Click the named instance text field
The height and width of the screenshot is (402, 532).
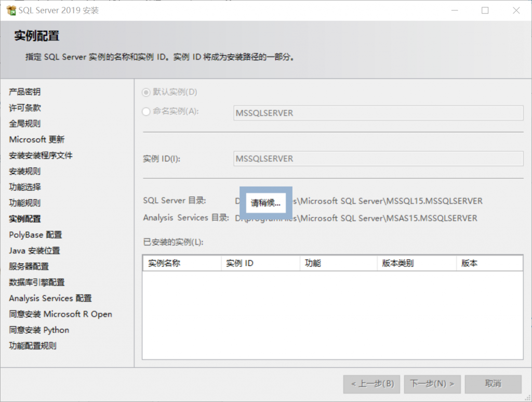point(378,113)
